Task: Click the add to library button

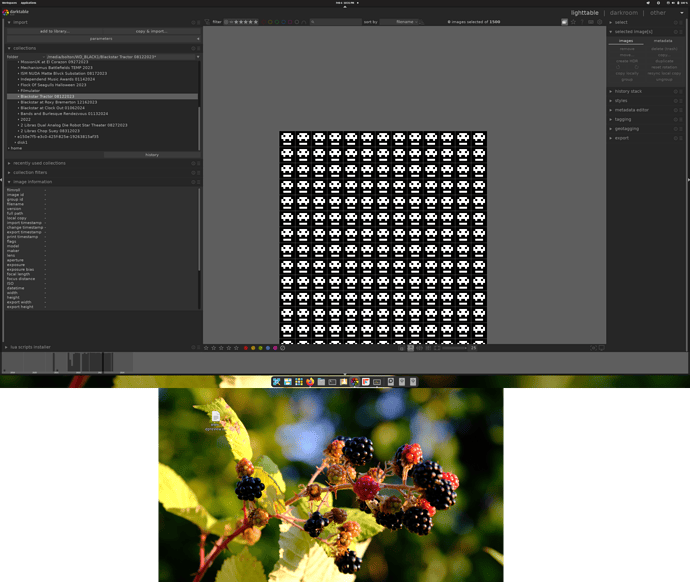Action: tap(55, 31)
